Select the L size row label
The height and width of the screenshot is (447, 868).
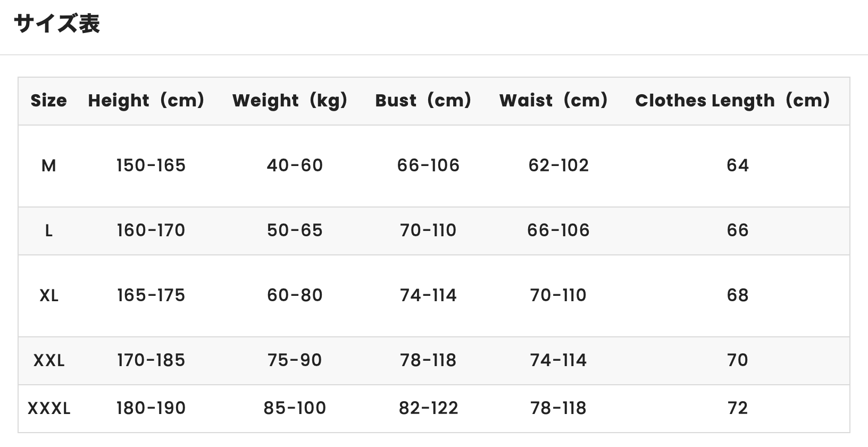click(48, 231)
